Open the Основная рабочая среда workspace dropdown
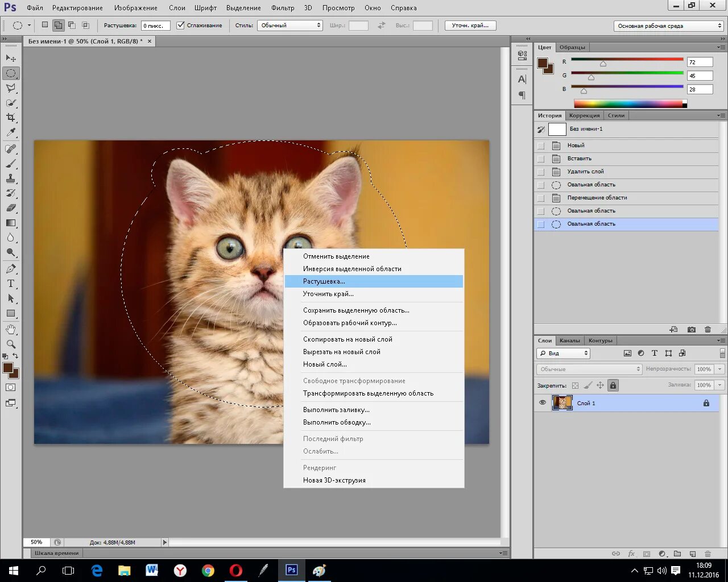 coord(669,26)
